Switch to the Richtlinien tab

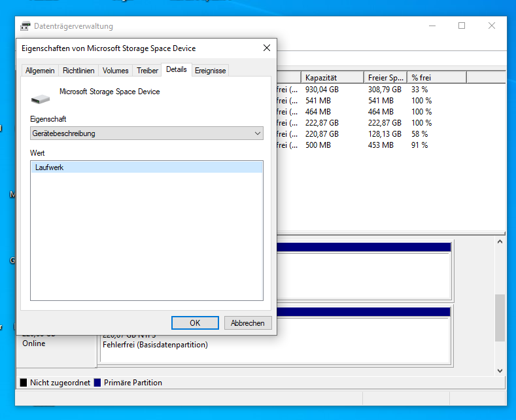(x=78, y=71)
